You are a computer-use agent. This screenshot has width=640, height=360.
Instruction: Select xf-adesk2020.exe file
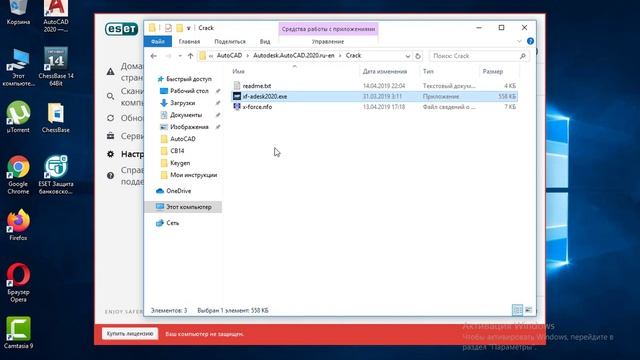tap(265, 96)
